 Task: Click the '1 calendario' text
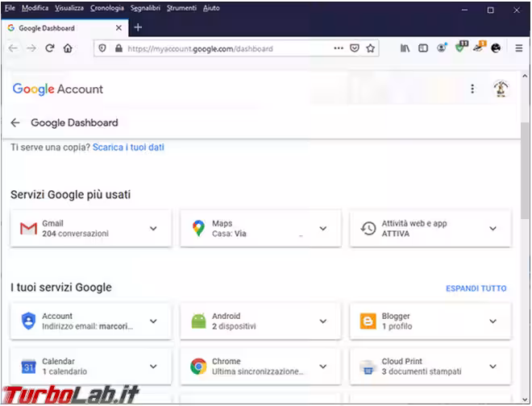(64, 371)
